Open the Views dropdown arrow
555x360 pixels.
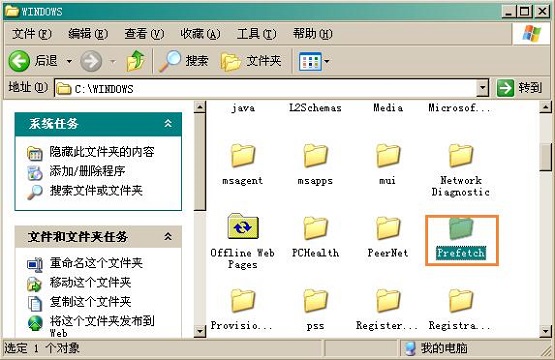click(x=327, y=61)
